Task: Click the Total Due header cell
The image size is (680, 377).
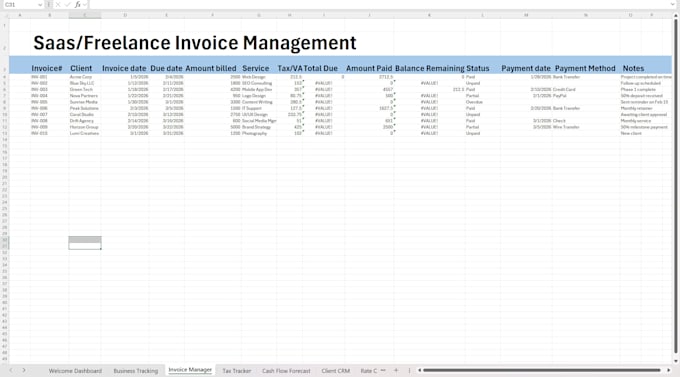Action: point(320,69)
